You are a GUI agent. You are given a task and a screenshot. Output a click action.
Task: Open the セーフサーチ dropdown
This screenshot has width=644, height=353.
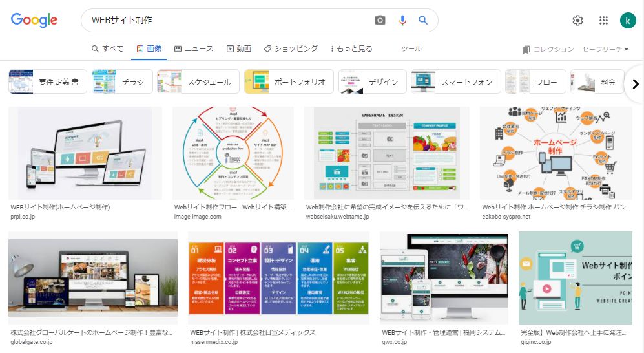[605, 49]
